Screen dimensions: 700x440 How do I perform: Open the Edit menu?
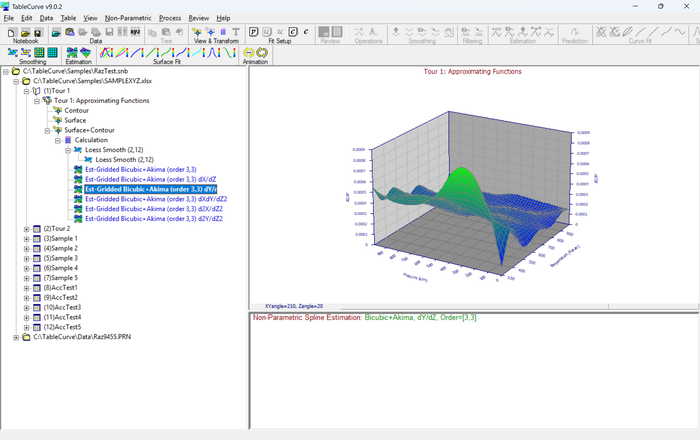27,18
